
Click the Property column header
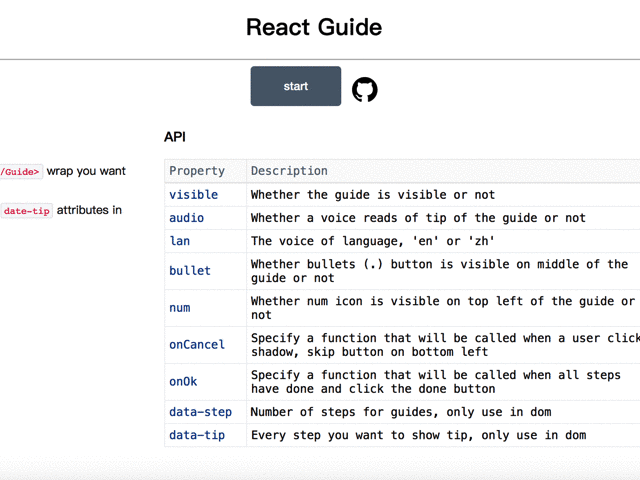tap(197, 171)
